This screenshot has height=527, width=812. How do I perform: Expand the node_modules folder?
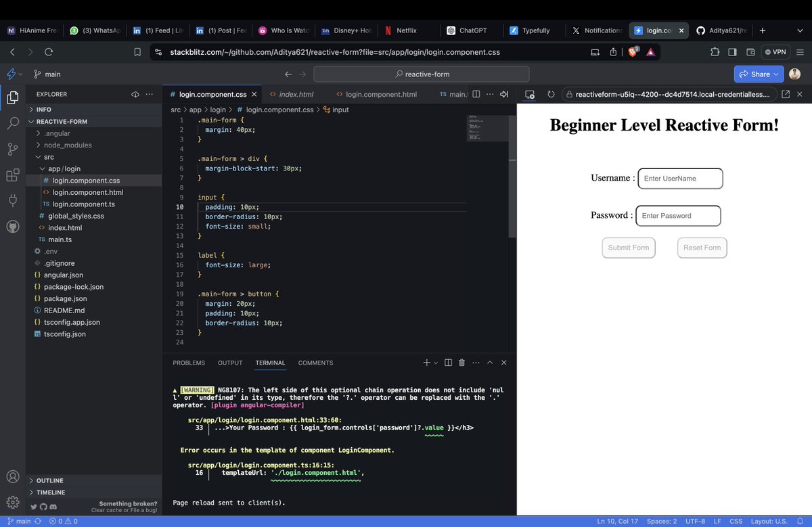94,145
